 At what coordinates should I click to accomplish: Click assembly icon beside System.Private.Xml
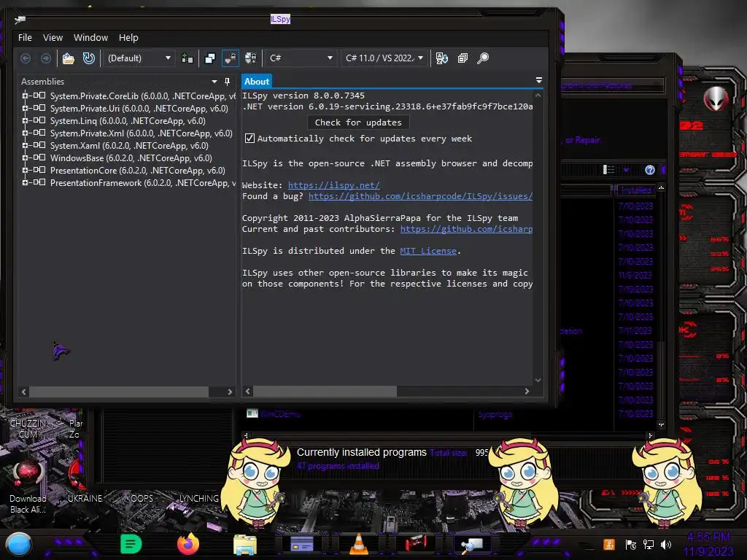(39, 133)
